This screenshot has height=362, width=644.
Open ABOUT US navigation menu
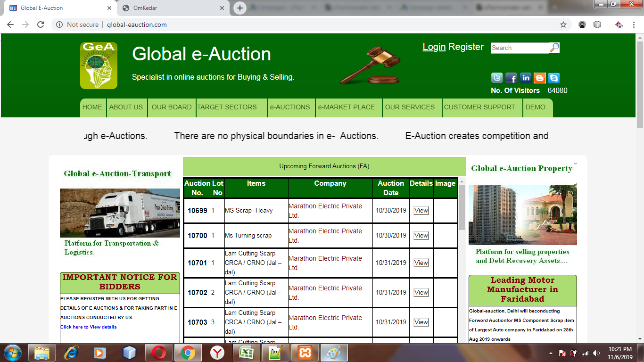(126, 107)
